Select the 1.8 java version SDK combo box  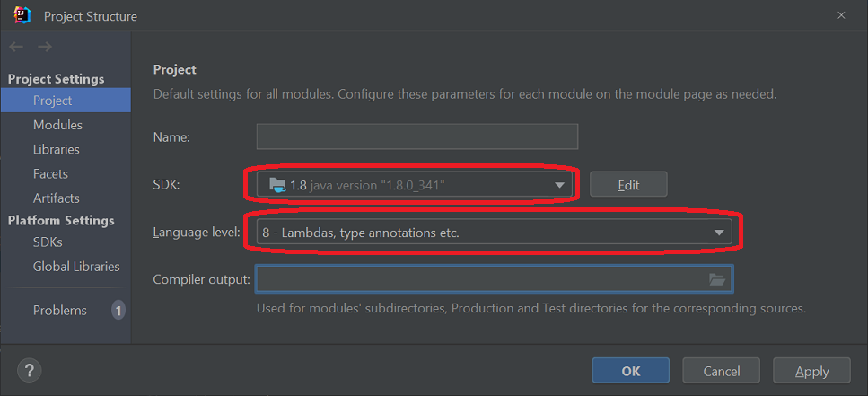[x=404, y=185]
